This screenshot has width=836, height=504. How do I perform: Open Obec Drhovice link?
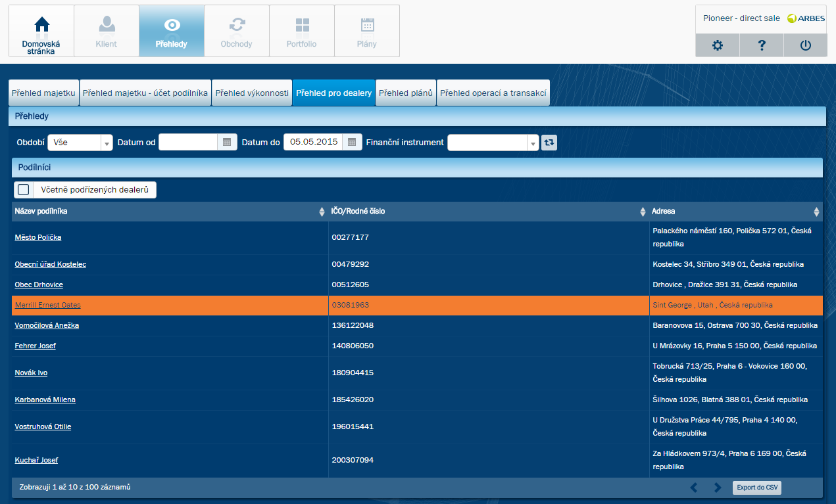pyautogui.click(x=39, y=285)
